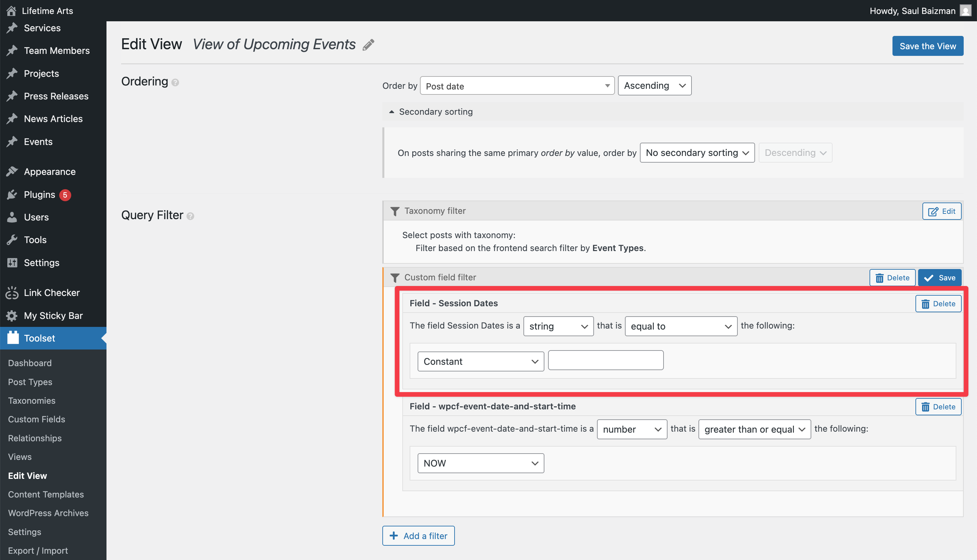
Task: Click Add a filter button
Action: [x=418, y=535]
